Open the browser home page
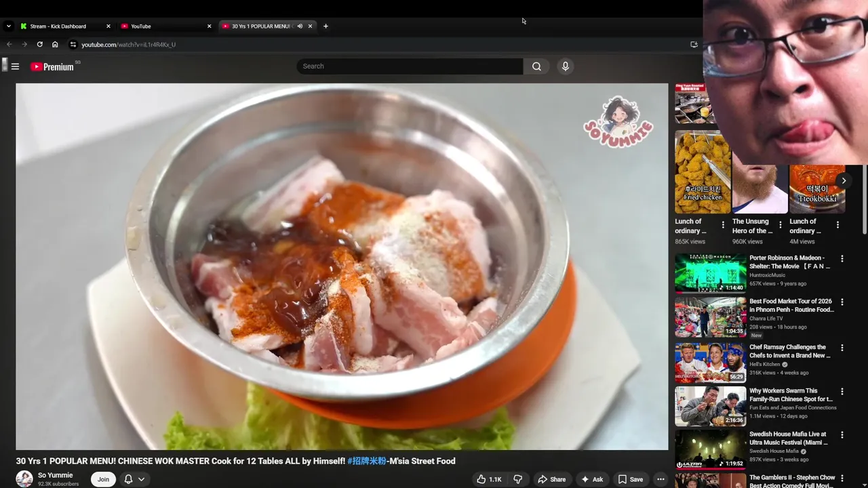The image size is (868, 488). point(55,45)
